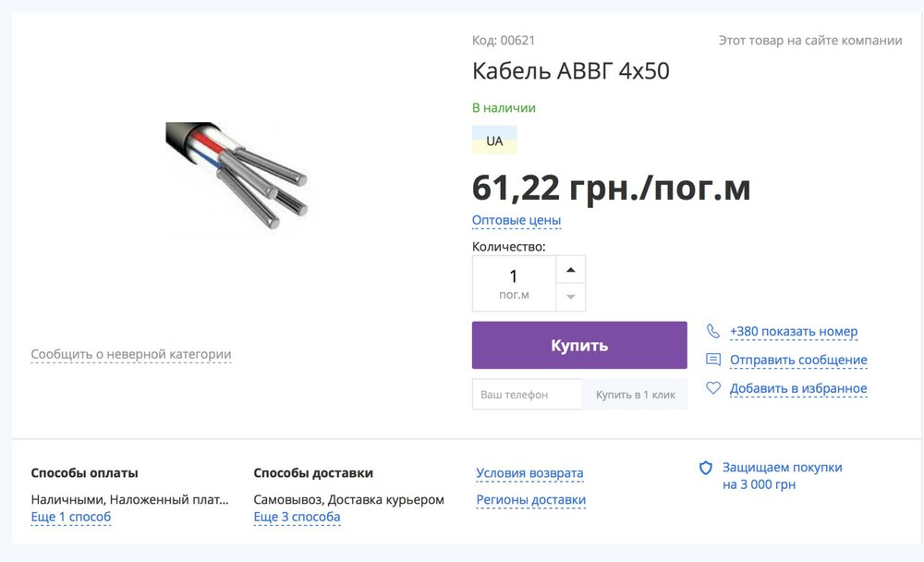Click the UA flag badge
Image resolution: width=924 pixels, height=562 pixels.
(494, 141)
